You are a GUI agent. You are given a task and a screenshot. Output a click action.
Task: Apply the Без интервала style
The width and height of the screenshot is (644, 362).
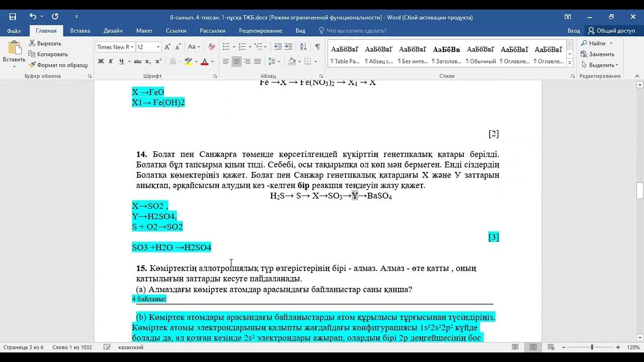pos(413,55)
